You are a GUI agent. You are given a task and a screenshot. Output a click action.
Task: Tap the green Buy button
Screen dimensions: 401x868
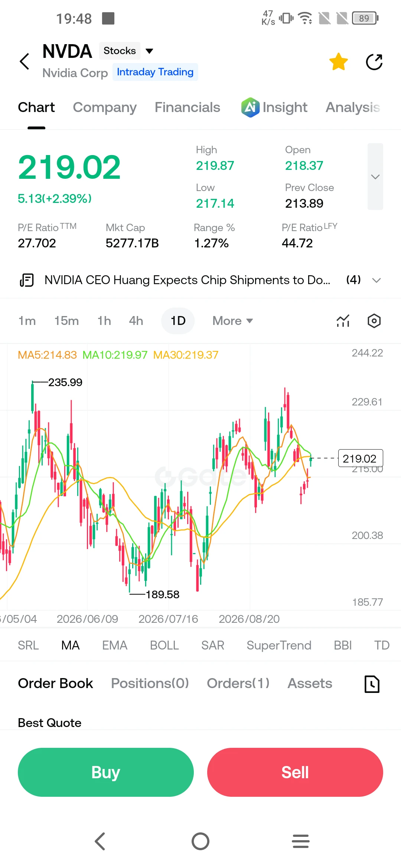pyautogui.click(x=106, y=772)
